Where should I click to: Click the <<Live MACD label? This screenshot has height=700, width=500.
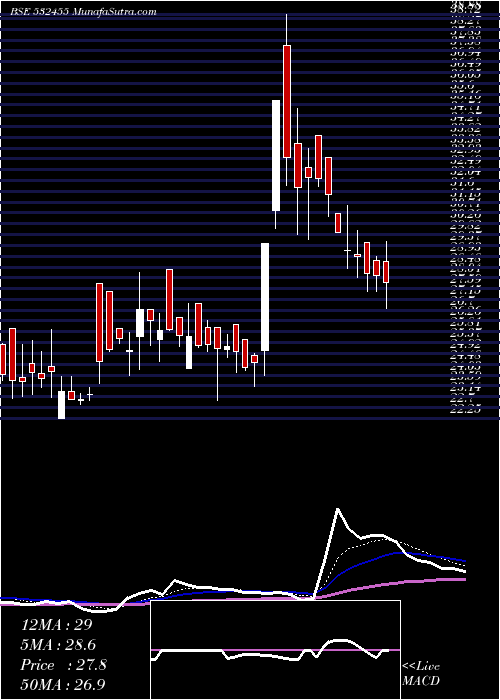click(x=421, y=674)
